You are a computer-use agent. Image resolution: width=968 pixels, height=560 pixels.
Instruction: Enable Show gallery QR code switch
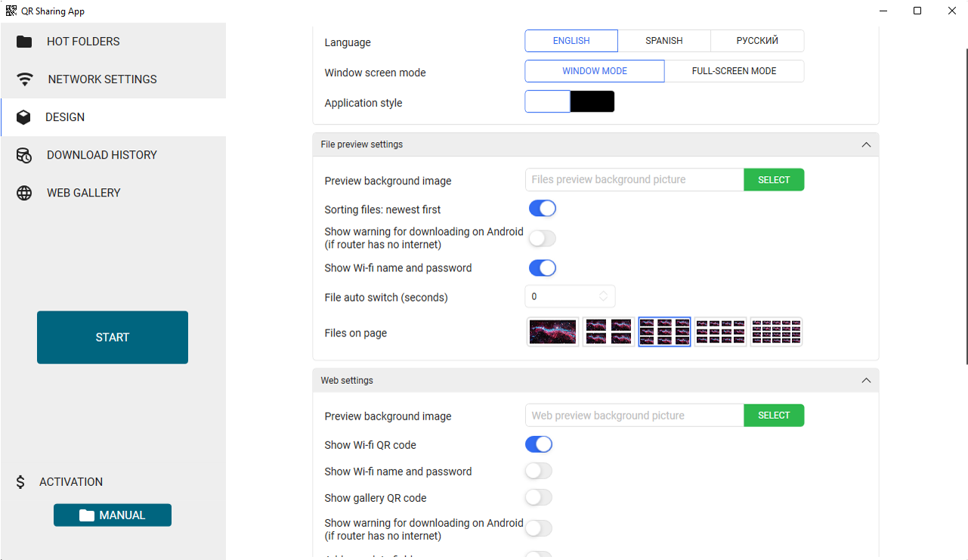(x=539, y=497)
